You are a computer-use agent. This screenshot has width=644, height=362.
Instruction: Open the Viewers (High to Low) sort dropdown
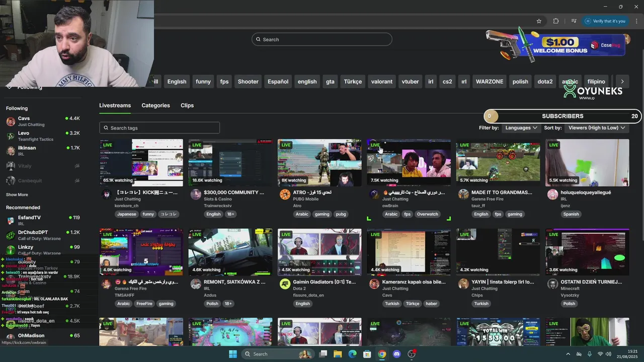[596, 128]
